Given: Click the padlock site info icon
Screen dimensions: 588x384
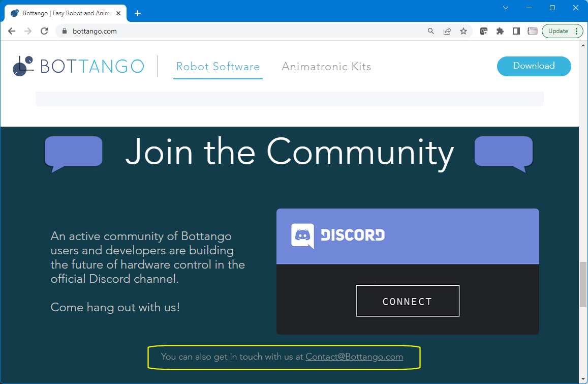Looking at the screenshot, I should (64, 31).
